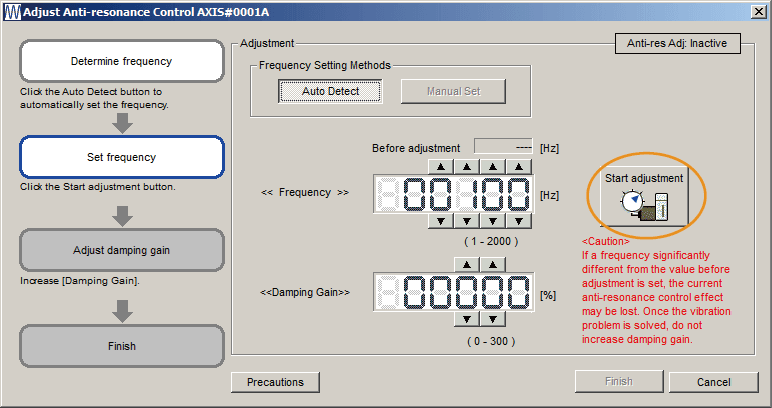Select Auto Detect frequency setting method
Viewport: 772px width, 408px height.
(x=331, y=91)
